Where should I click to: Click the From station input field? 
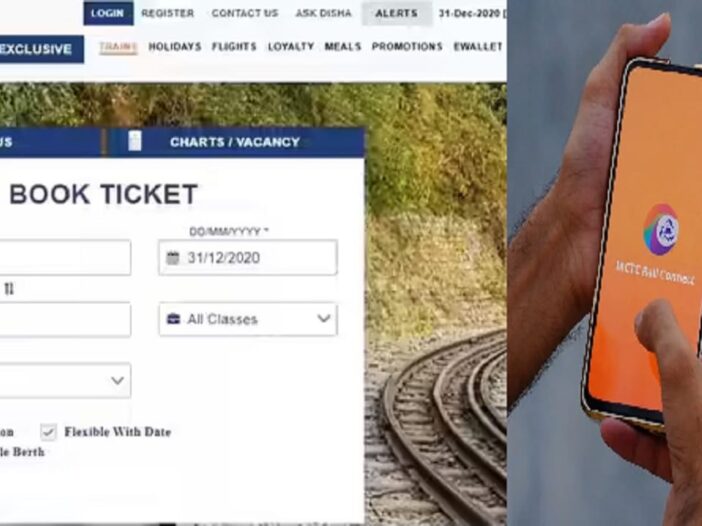(65, 258)
